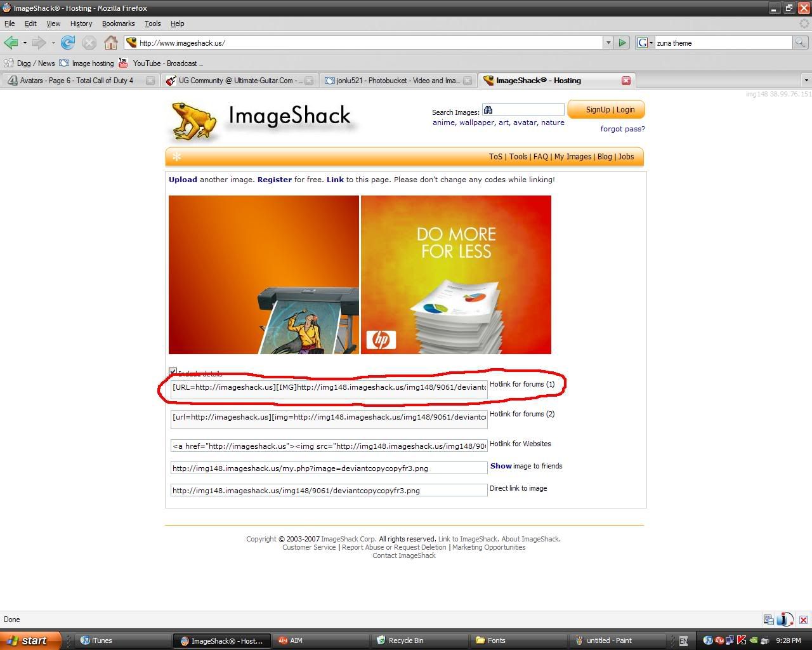Expand the address bar history dropdown
This screenshot has width=812, height=650.
click(x=608, y=43)
